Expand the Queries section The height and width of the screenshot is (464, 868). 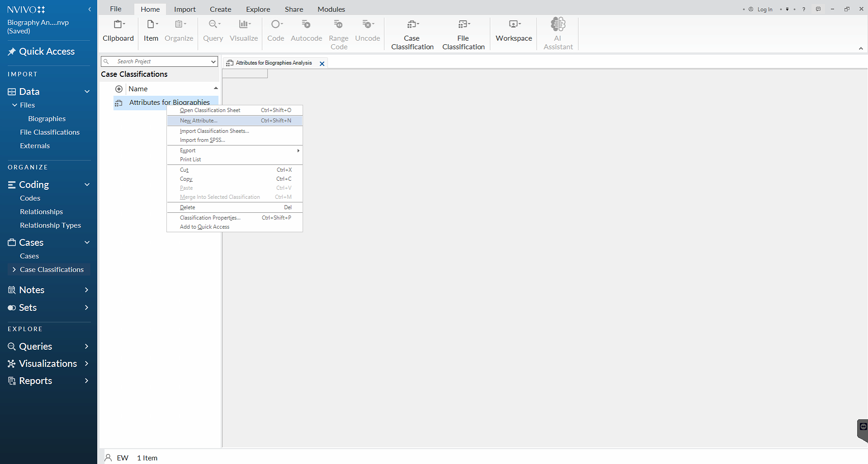86,347
